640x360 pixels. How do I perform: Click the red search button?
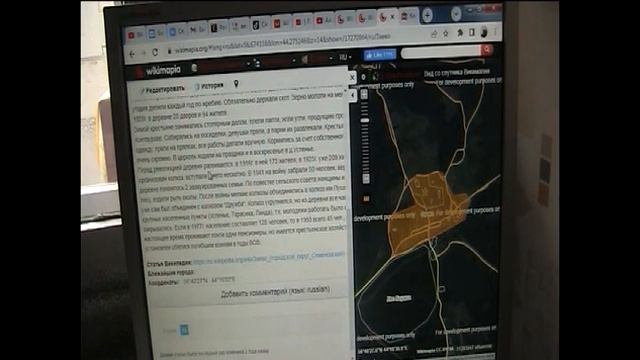pyautogui.click(x=486, y=50)
